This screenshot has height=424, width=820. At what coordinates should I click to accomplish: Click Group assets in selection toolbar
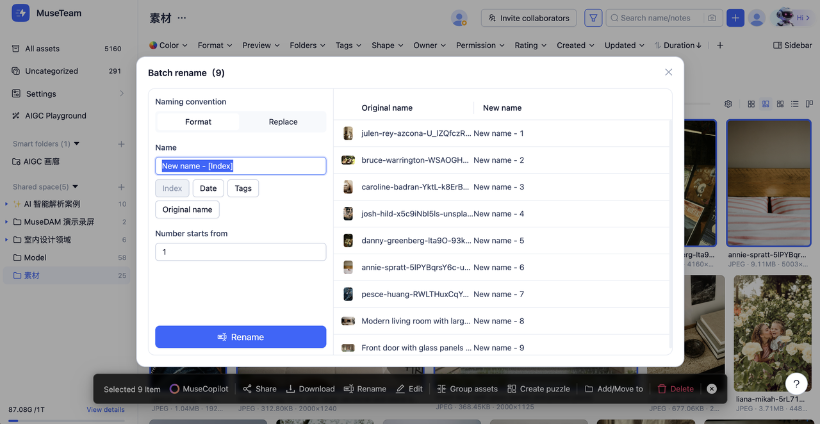coord(467,388)
